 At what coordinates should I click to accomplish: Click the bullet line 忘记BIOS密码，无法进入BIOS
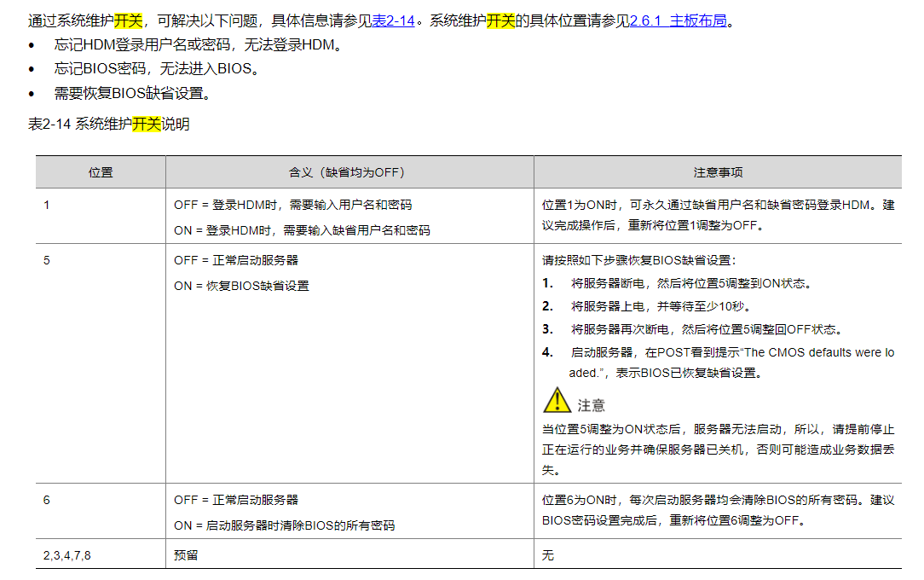(x=157, y=69)
